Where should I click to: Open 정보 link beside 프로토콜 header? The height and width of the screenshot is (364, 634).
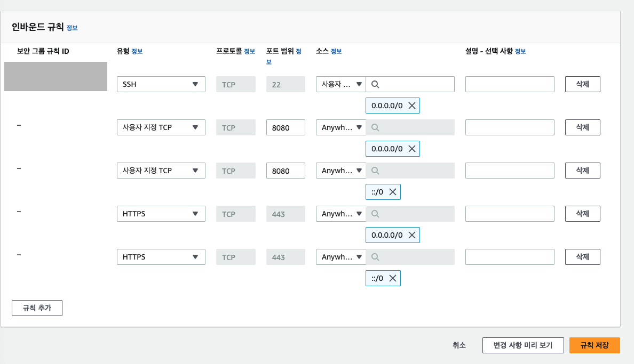click(249, 51)
